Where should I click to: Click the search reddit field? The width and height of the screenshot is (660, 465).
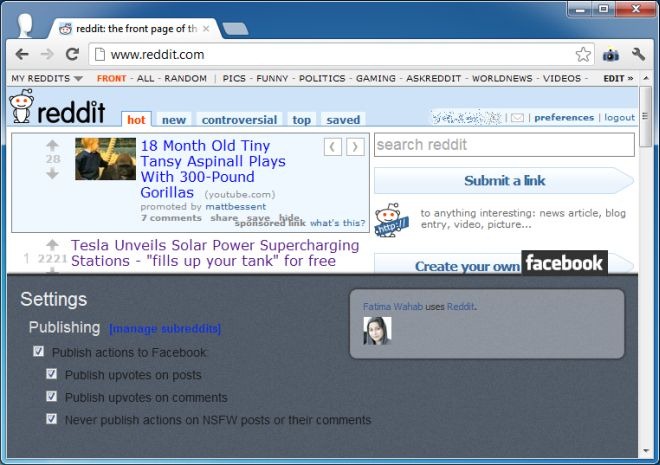(x=504, y=145)
